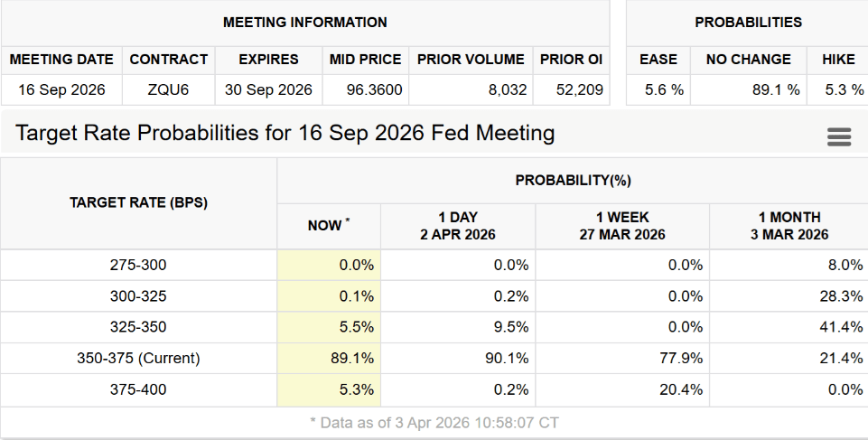The image size is (868, 440).
Task: Select the 350-375 (Current) target rate row
Action: pyautogui.click(x=139, y=359)
